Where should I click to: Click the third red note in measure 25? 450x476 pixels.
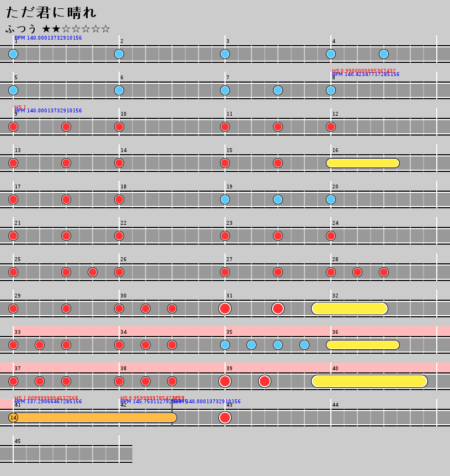pyautogui.click(x=93, y=272)
